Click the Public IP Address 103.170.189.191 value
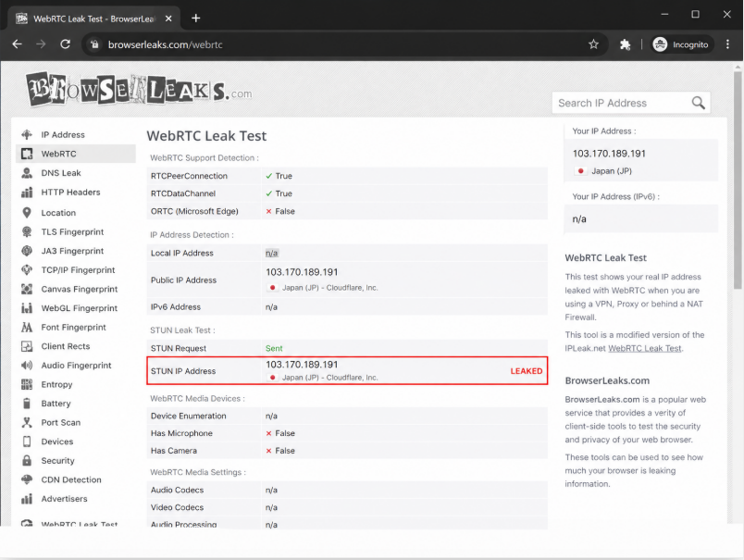 [x=302, y=272]
